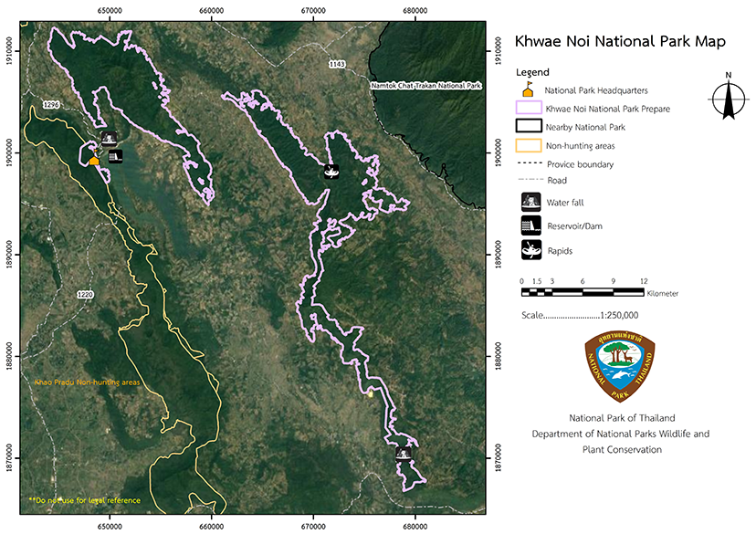This screenshot has height=534, width=756.
Task: Click the Khwae Noi National Park Map title
Action: 620,42
